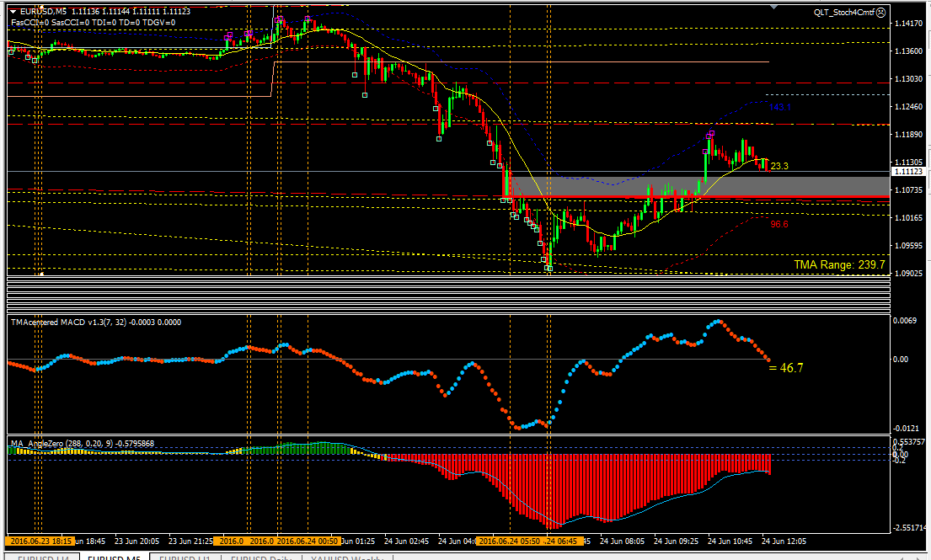Click price scale value 1.13030
The height and width of the screenshot is (560, 931).
tap(908, 79)
